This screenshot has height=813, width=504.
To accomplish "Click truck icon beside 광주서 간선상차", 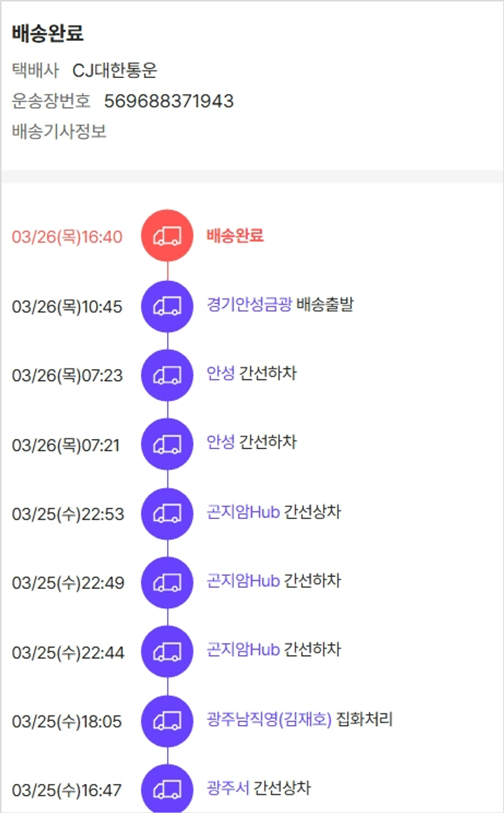I will 167,789.
